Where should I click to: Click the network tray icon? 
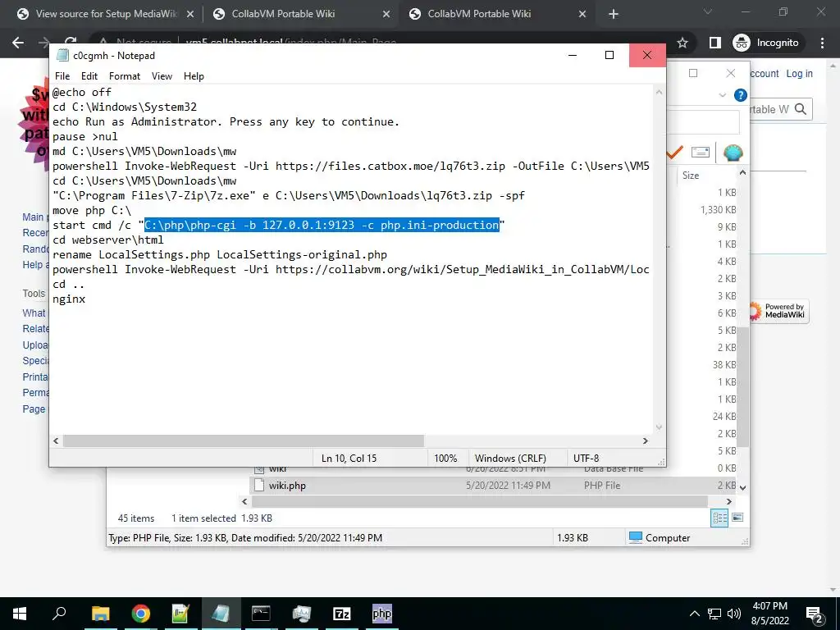pos(714,614)
